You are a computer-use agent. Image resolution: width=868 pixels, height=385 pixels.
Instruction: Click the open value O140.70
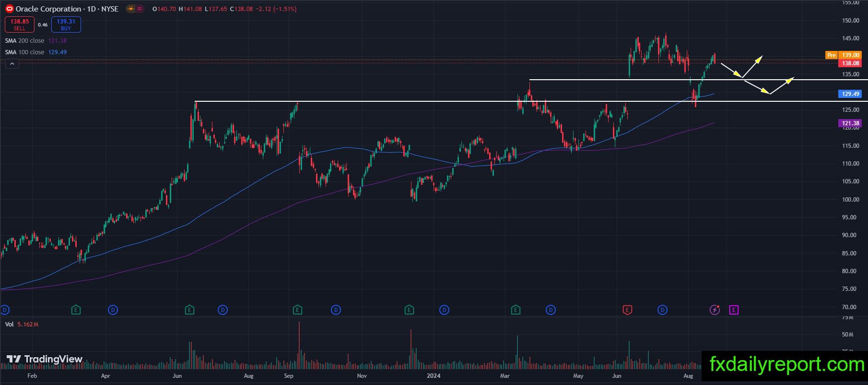pyautogui.click(x=164, y=9)
